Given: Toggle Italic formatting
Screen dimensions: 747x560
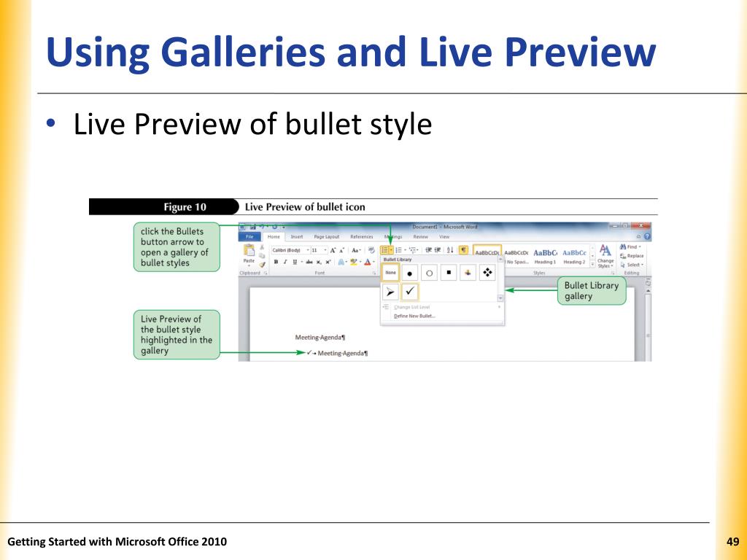Looking at the screenshot, I should coord(285,262).
